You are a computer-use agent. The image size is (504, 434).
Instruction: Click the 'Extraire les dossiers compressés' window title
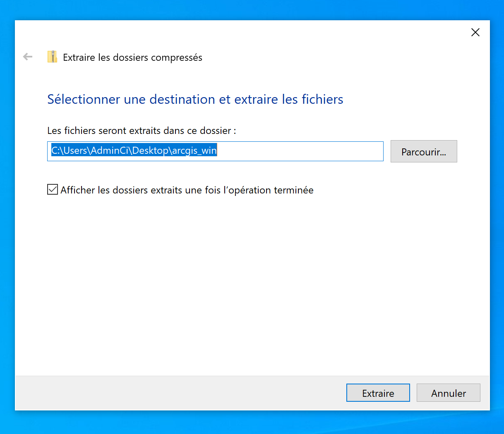tap(132, 57)
